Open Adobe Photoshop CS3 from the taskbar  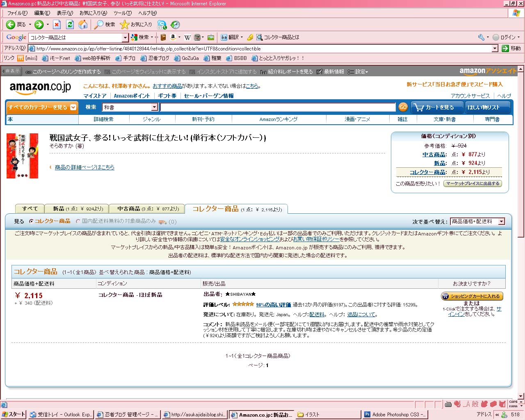[395, 415]
